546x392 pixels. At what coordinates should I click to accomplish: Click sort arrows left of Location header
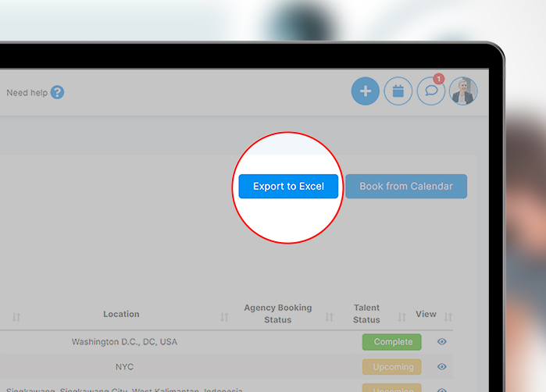click(16, 317)
